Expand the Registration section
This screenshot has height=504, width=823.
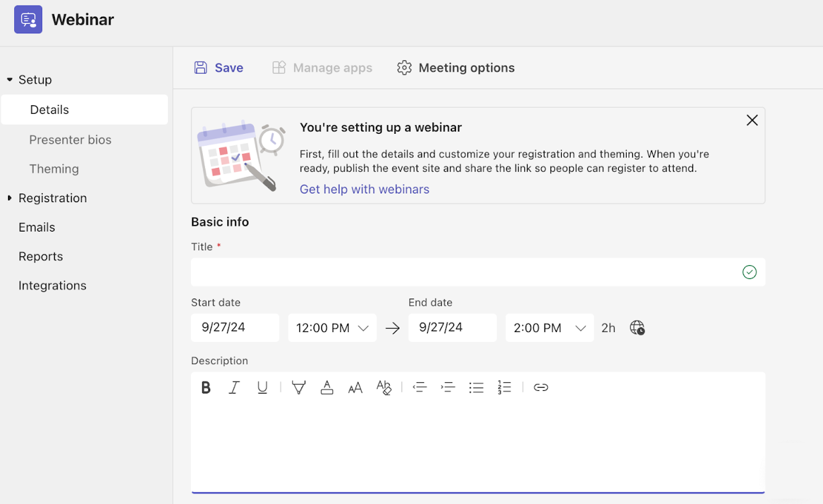point(10,198)
